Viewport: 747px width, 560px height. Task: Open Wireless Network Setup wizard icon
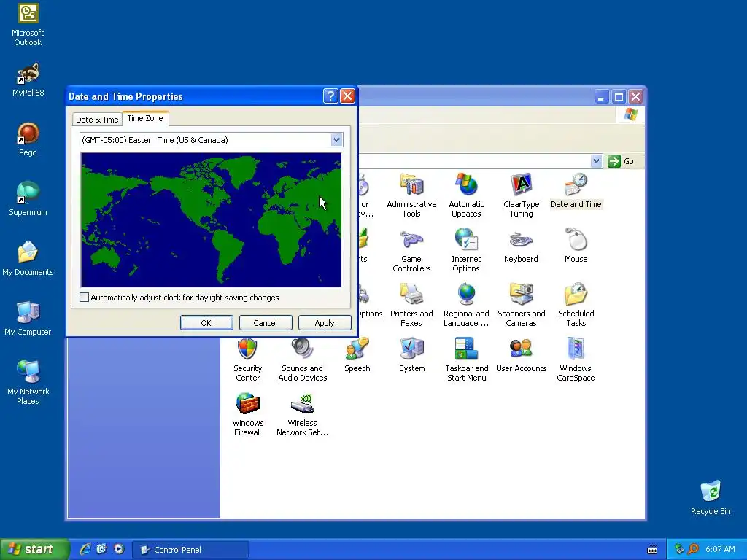point(303,414)
